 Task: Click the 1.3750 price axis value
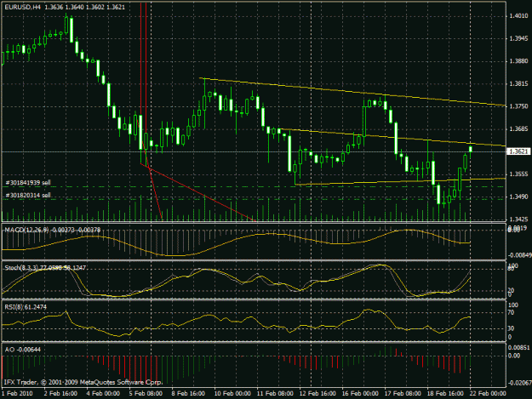[518, 106]
